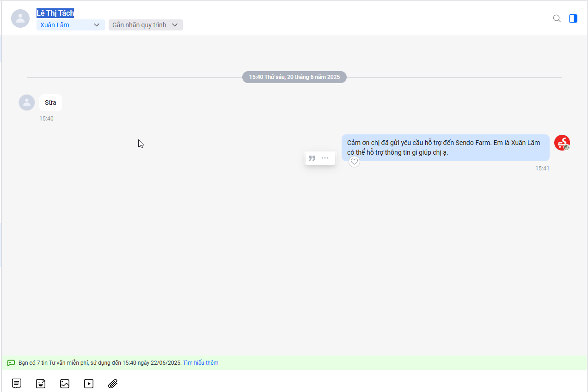588x392 pixels.
Task: Open the sticker picker icon
Action: [41, 383]
